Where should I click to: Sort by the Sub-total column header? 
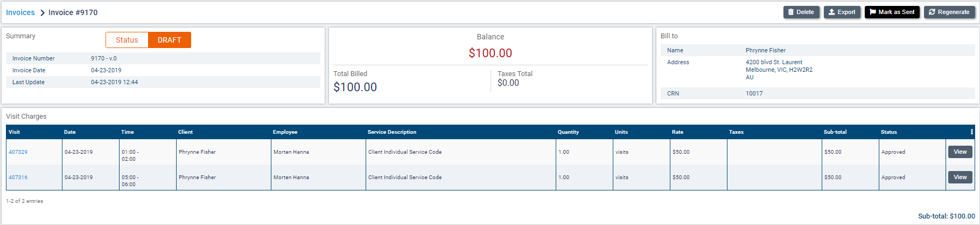[x=835, y=132]
